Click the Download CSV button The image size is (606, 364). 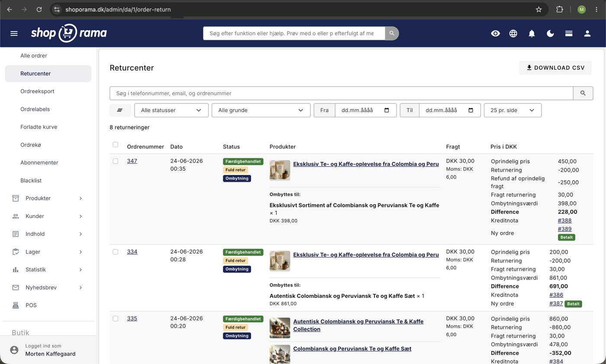(x=555, y=68)
